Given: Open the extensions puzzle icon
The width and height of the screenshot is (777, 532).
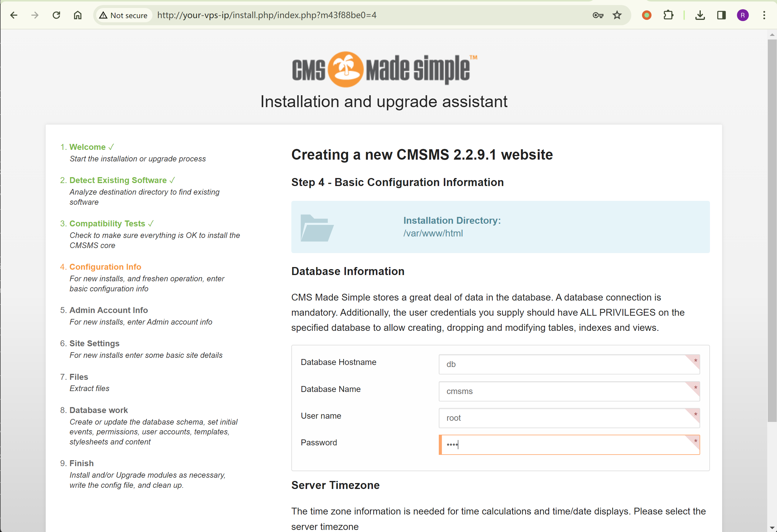Looking at the screenshot, I should point(668,15).
